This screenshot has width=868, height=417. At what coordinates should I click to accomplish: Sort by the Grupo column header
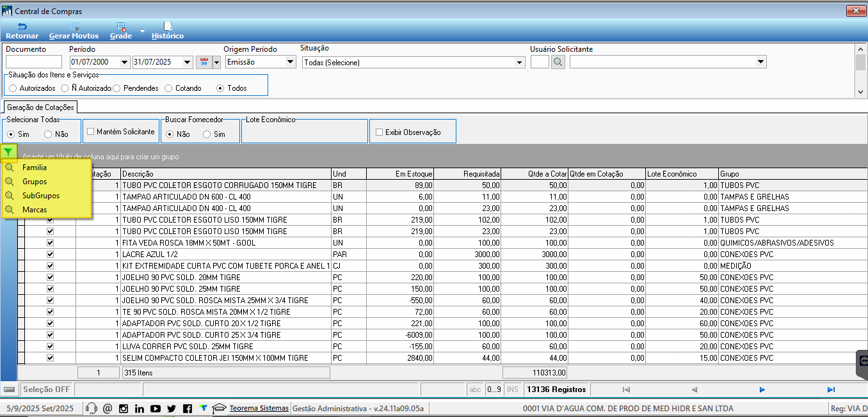point(793,174)
